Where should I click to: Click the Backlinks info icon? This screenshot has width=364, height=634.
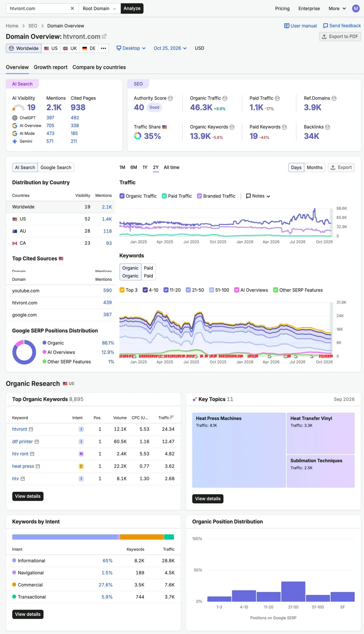tap(327, 127)
